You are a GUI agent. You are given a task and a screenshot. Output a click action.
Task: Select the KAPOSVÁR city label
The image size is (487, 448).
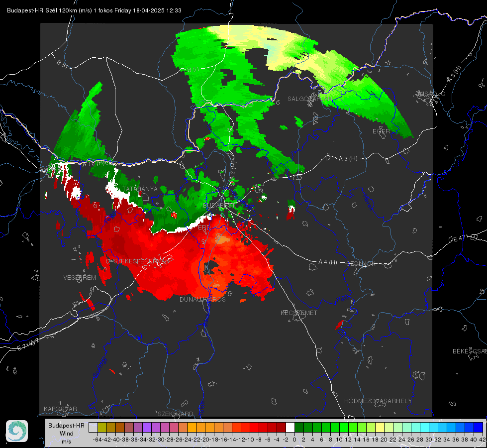click(x=60, y=409)
